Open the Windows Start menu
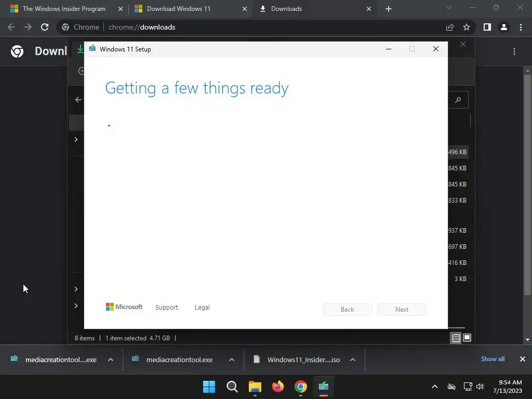The width and height of the screenshot is (532, 399). click(209, 387)
